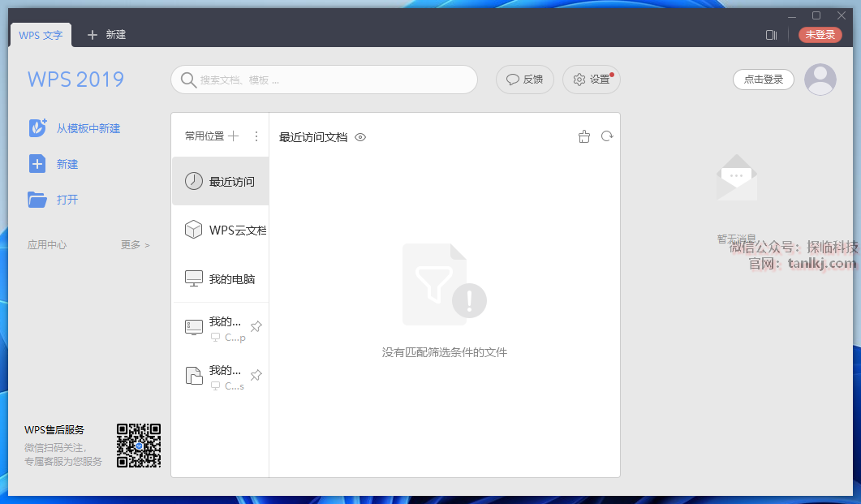
Task: Open a file using 打开 folder icon
Action: click(37, 200)
